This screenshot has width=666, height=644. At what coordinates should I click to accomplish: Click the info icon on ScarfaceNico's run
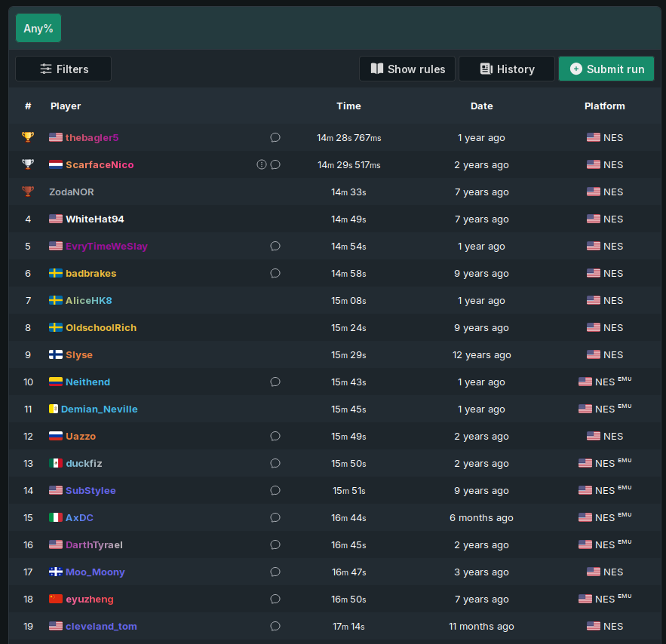tap(262, 164)
